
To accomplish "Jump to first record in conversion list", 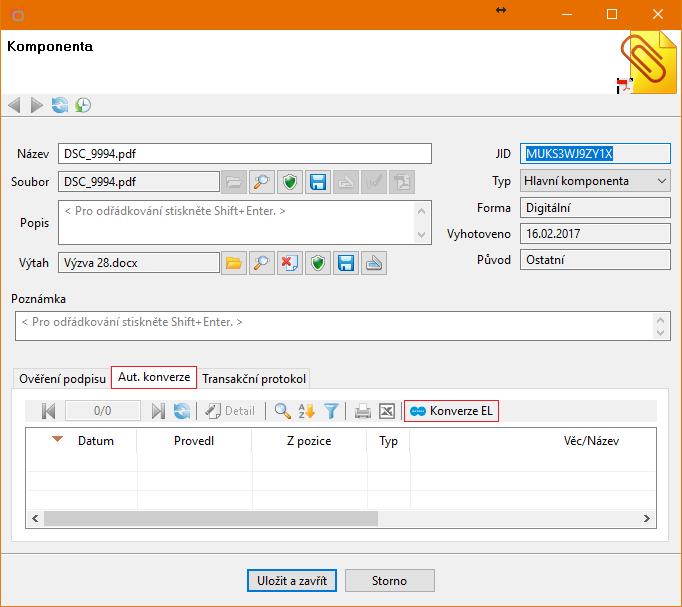I will pos(48,411).
